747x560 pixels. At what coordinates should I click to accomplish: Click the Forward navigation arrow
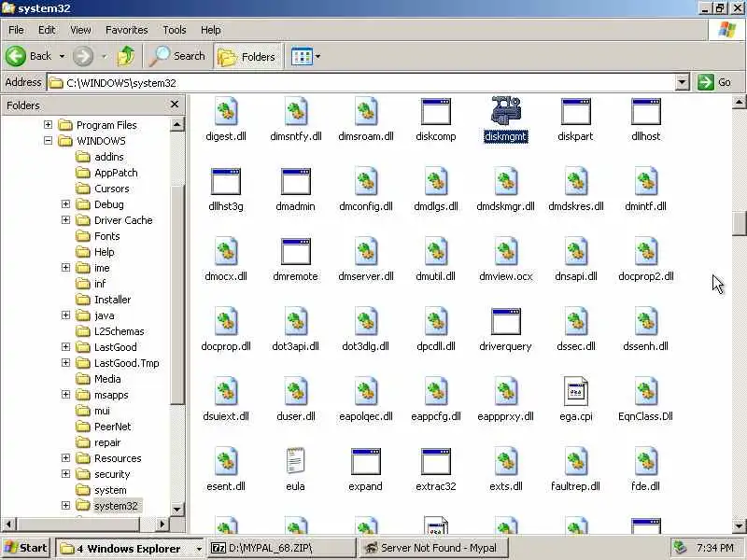[x=83, y=56]
